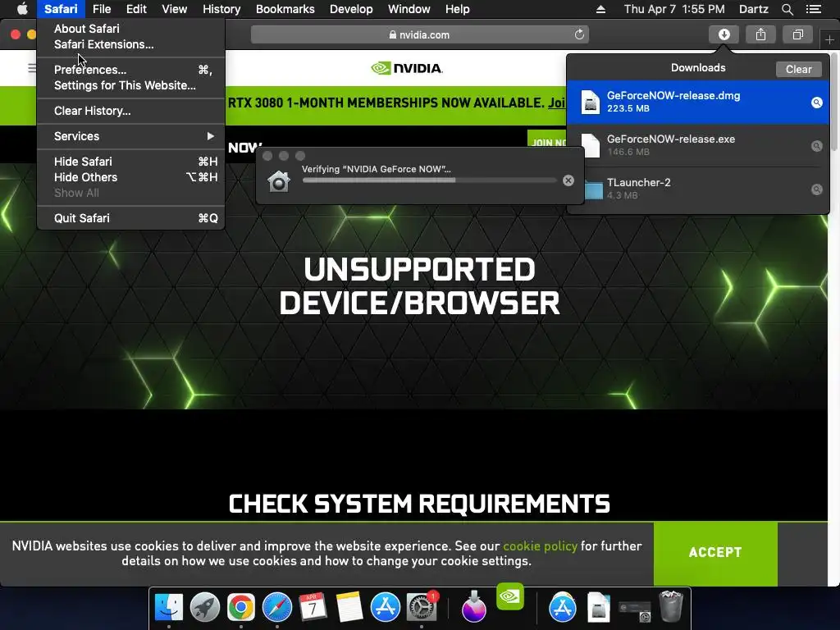Screen dimensions: 840x630
Task: Open System Preferences from the Dock
Action: 422,608
